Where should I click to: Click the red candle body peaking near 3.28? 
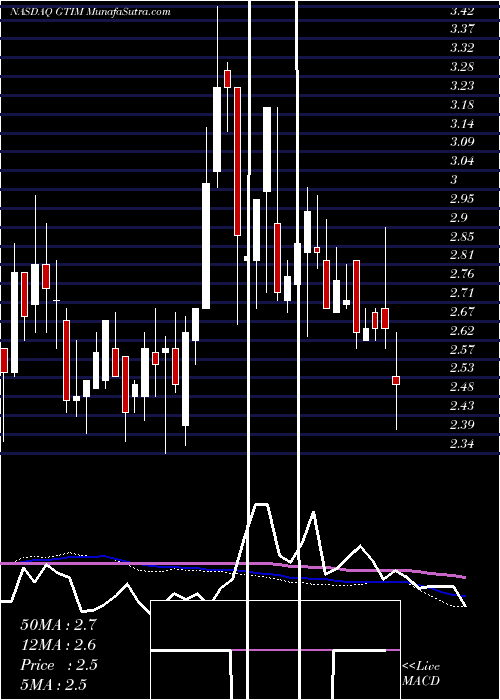(x=228, y=79)
